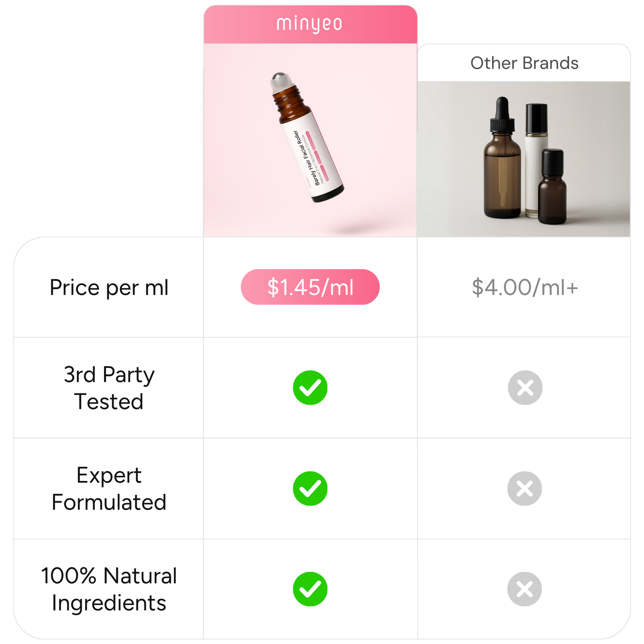Click the $1.45/ml pink price badge
Viewport: 644px width, 644px height.
[310, 287]
